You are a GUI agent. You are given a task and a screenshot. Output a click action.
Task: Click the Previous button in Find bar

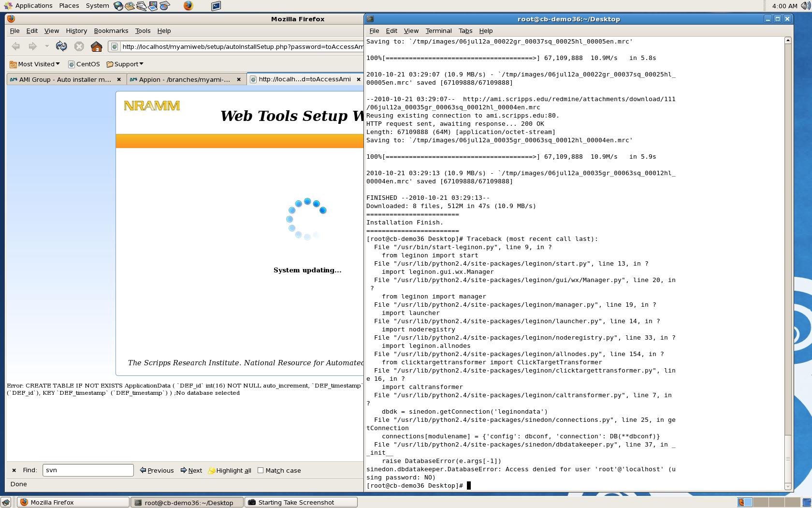pos(157,470)
